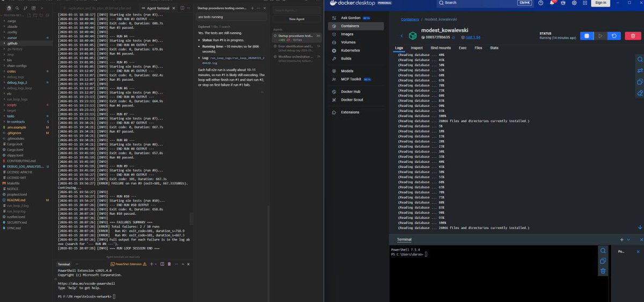Open Explorer view icon in Cursor sidebar
The height and width of the screenshot is (302, 644).
(10, 9)
